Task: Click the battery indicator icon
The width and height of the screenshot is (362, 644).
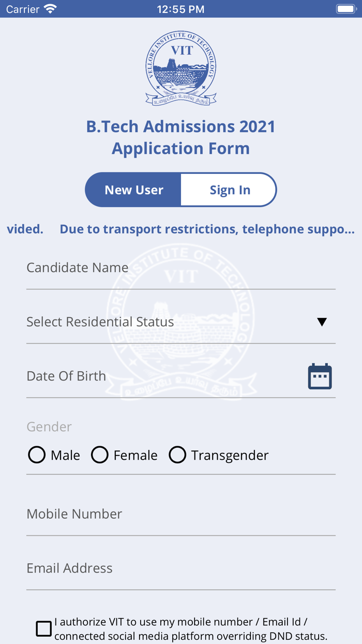Action: tap(345, 8)
